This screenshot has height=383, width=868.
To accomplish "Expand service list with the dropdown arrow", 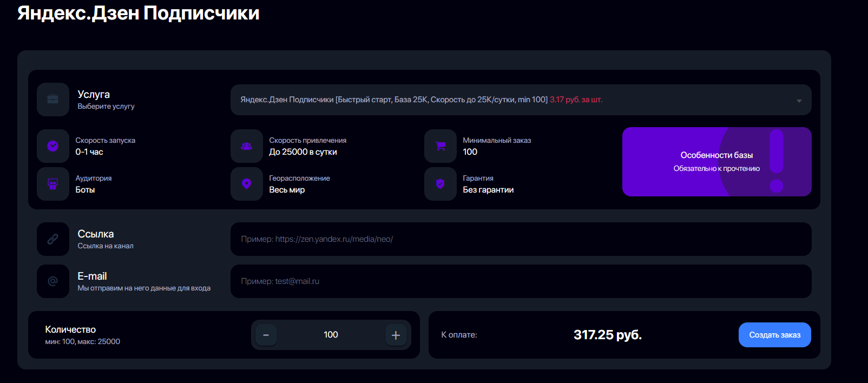I will 799,101.
